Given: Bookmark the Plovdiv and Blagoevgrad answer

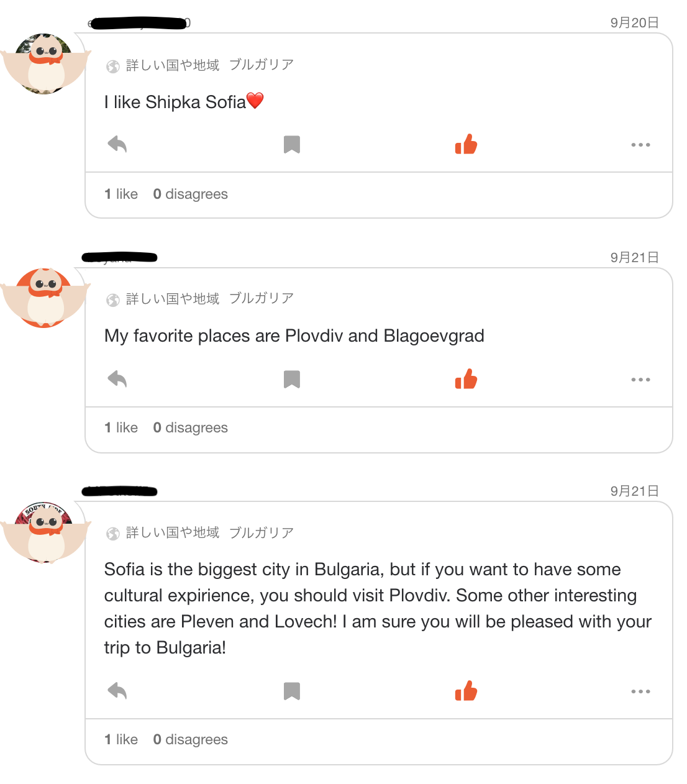Looking at the screenshot, I should 292,380.
